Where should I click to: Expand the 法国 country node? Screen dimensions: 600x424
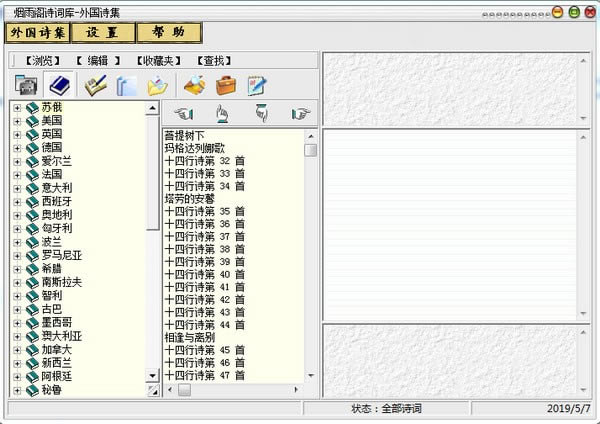coord(17,174)
